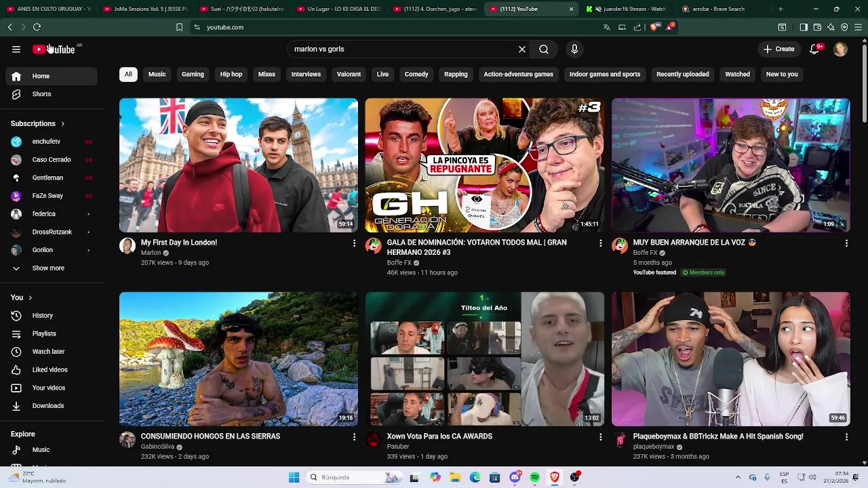Click the Create button
Image resolution: width=868 pixels, height=488 pixels.
tap(778, 49)
